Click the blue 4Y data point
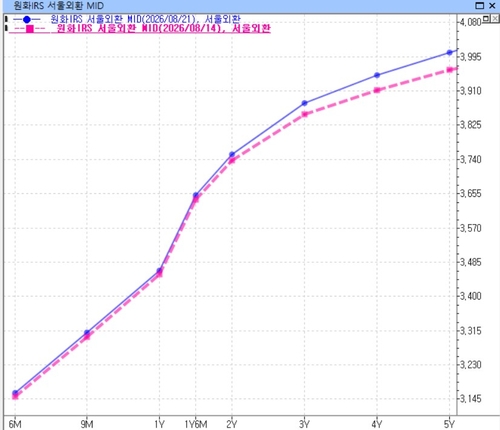500x430 pixels. [377, 75]
